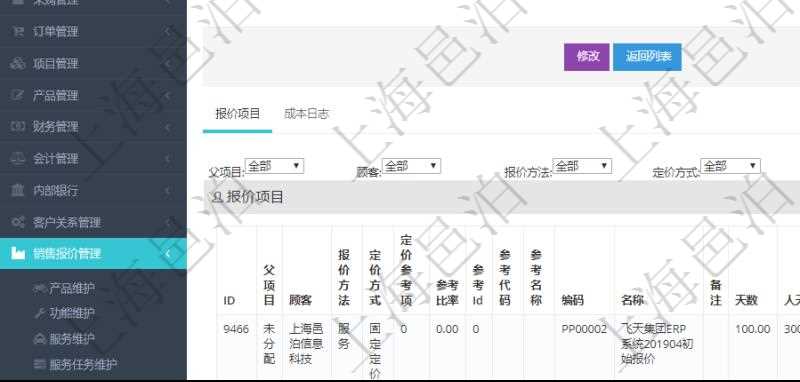Click the 报价项目 panel header icon
The image size is (800, 382).
(217, 197)
